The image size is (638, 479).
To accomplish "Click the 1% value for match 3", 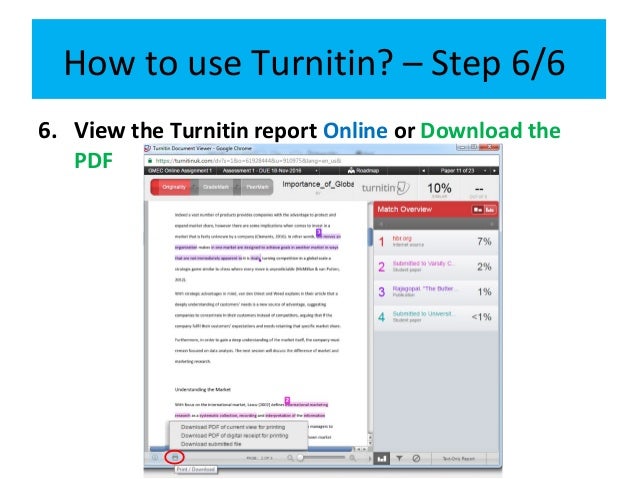I will (484, 292).
